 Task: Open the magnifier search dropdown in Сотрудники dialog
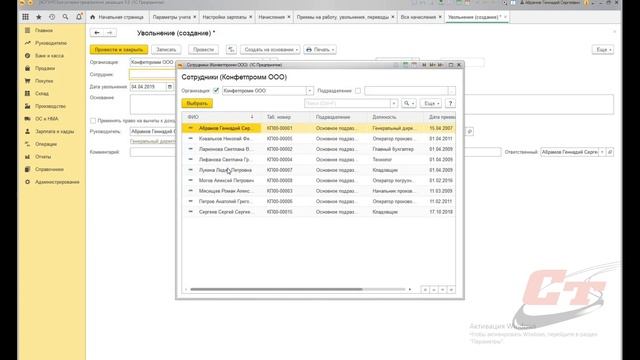pos(409,103)
